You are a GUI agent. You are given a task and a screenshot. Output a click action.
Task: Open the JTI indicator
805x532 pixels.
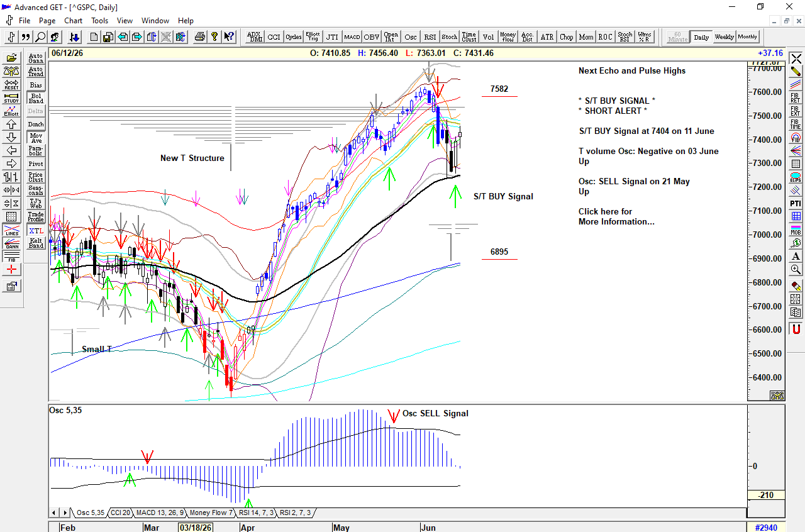tap(332, 37)
